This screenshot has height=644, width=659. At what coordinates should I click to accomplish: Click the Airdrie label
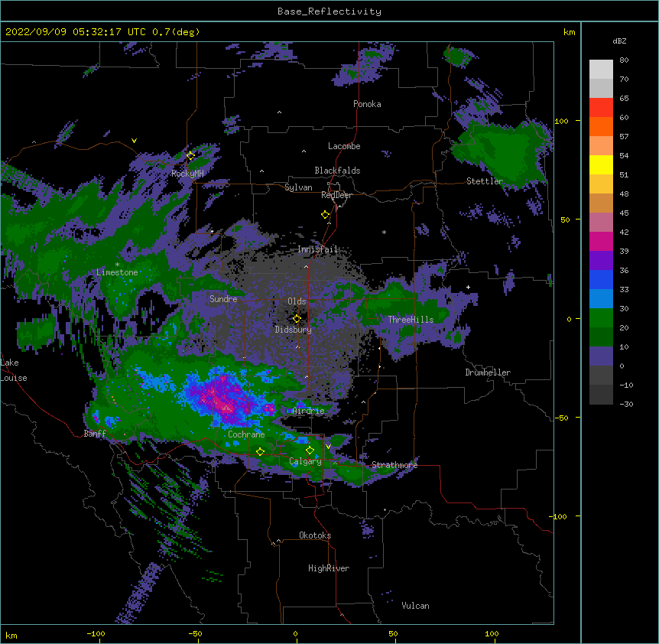click(308, 411)
